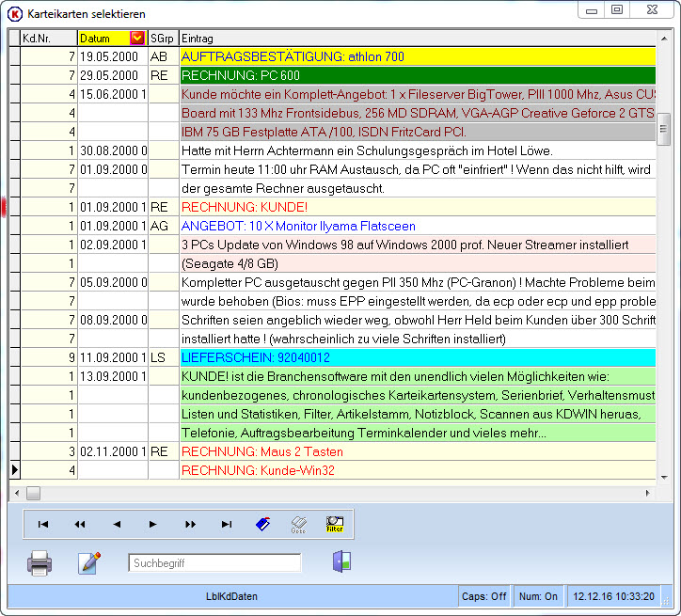The image size is (681, 616).
Task: Click the red K application icon
Action: tap(15, 14)
